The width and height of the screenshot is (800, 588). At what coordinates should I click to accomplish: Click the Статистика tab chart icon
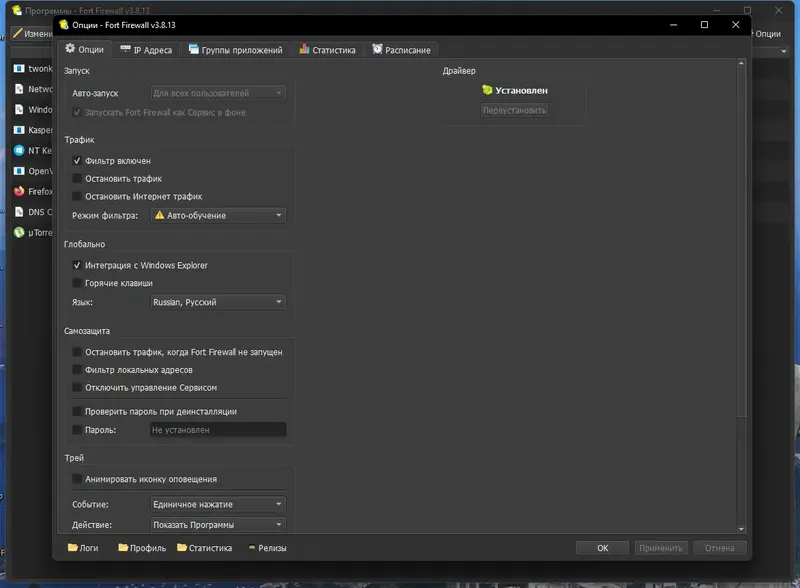(x=304, y=49)
